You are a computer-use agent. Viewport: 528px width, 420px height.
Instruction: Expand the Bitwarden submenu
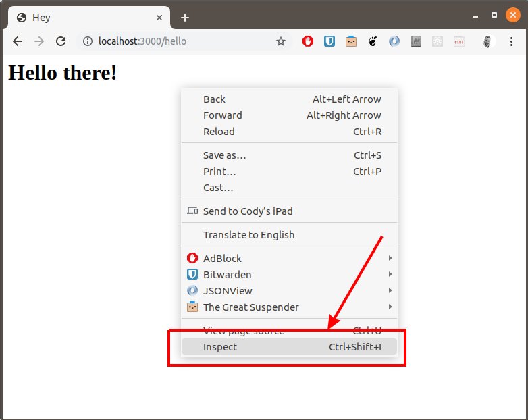point(289,275)
